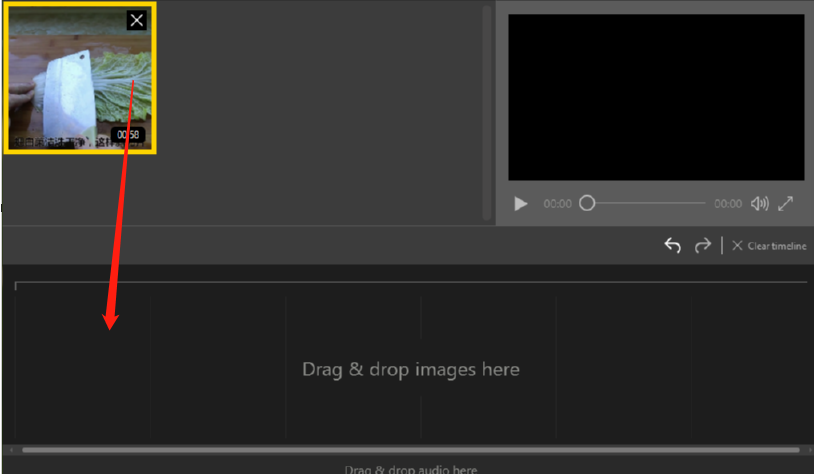Undo the last timeline action

pyautogui.click(x=672, y=245)
